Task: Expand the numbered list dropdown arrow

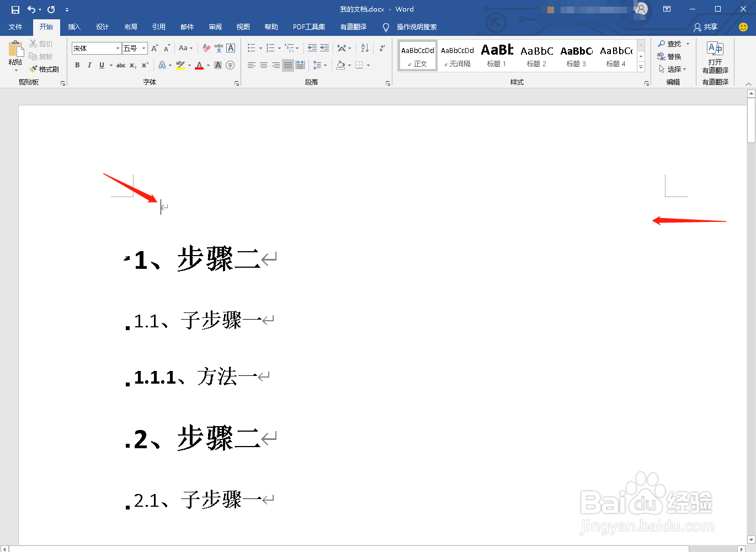Action: (279, 48)
